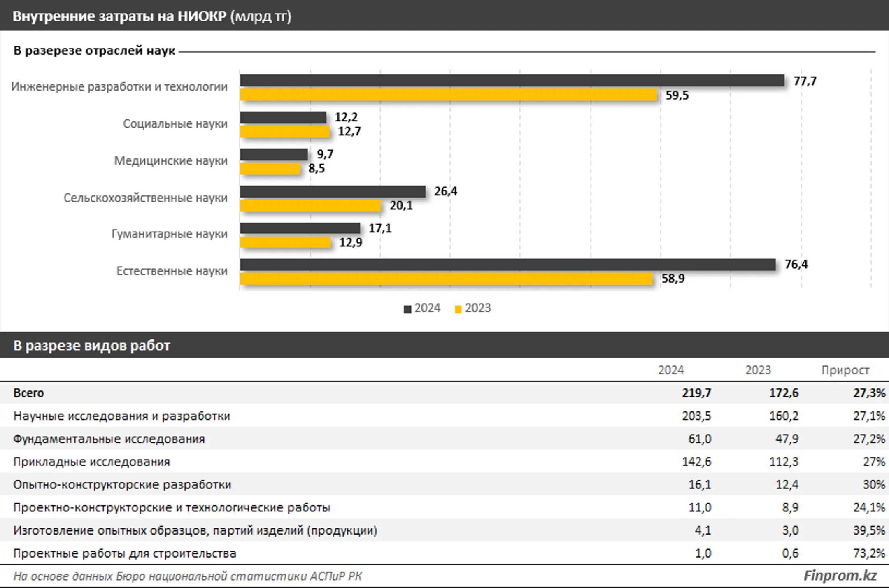Viewport: 889px width, 588px height.
Task: Select the 2023 medical sciences bar 8,5
Action: point(270,169)
